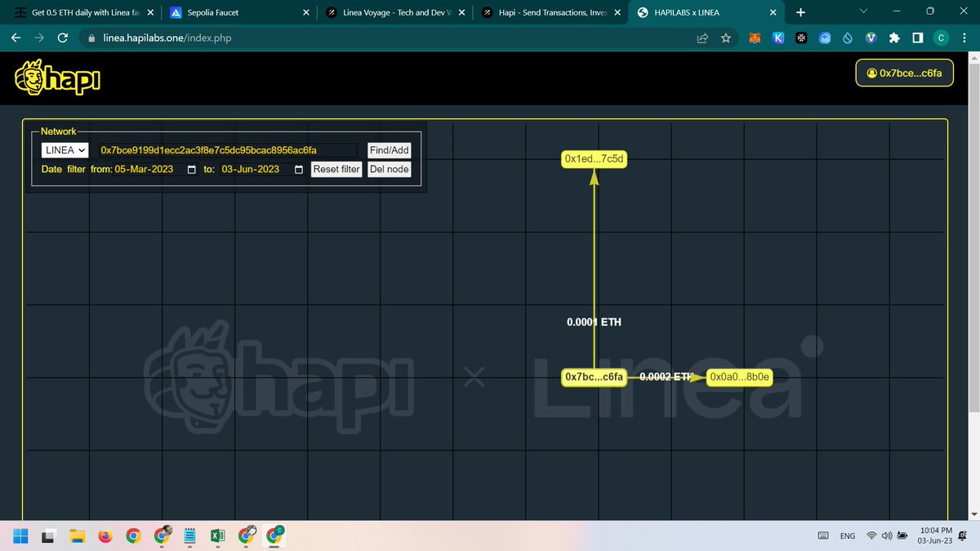Viewport: 980px width, 551px height.
Task: Go back to the previous page
Action: tap(16, 38)
